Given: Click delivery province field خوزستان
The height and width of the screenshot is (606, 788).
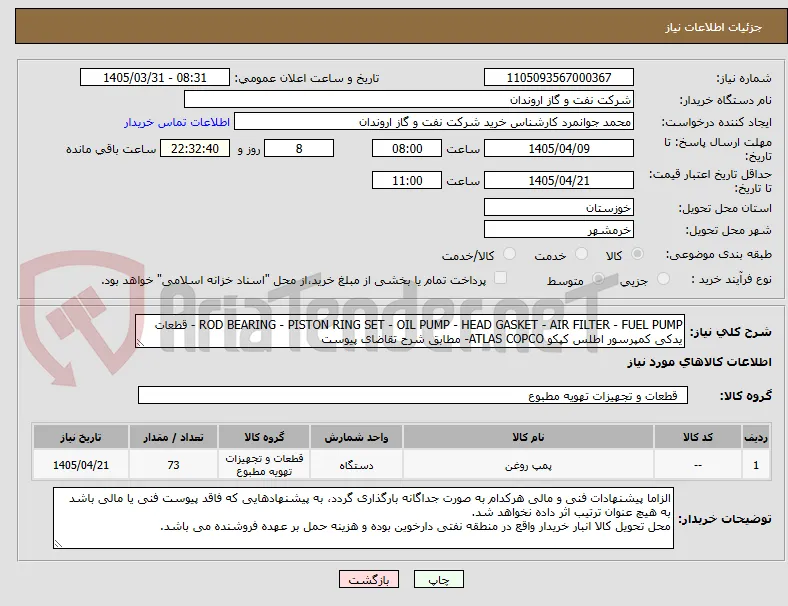Looking at the screenshot, I should pos(559,207).
